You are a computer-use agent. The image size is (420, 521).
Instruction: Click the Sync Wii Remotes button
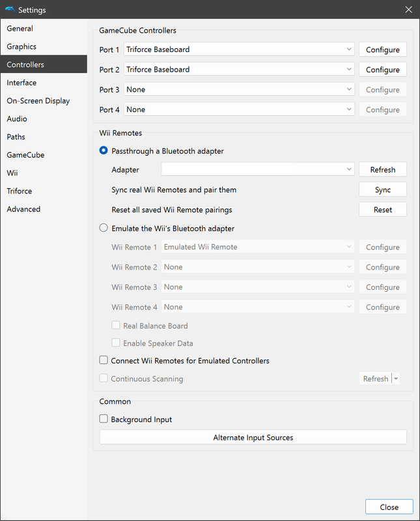click(382, 190)
